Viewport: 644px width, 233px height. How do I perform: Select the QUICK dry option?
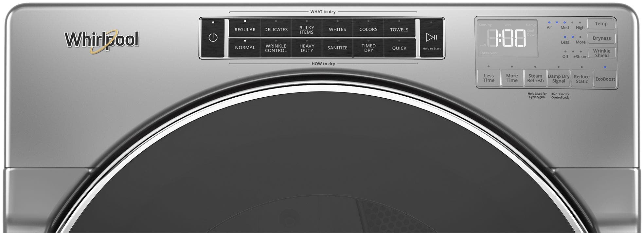[x=399, y=48]
